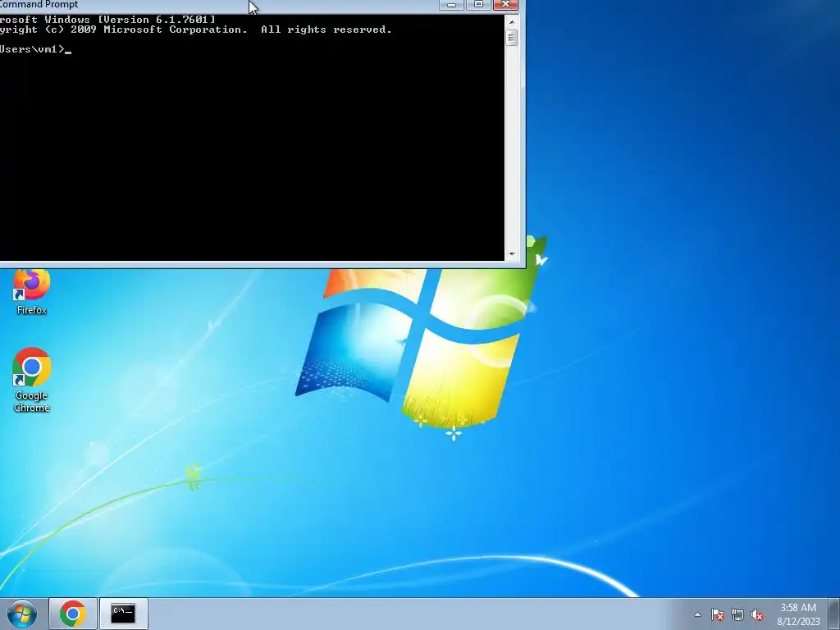Open the Google Chrome desktop shortcut

[32, 380]
